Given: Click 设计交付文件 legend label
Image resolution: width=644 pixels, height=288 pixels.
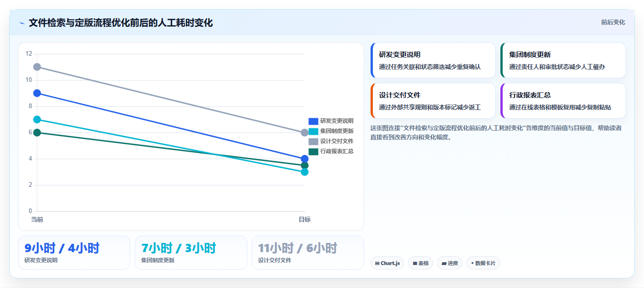Looking at the screenshot, I should [337, 141].
